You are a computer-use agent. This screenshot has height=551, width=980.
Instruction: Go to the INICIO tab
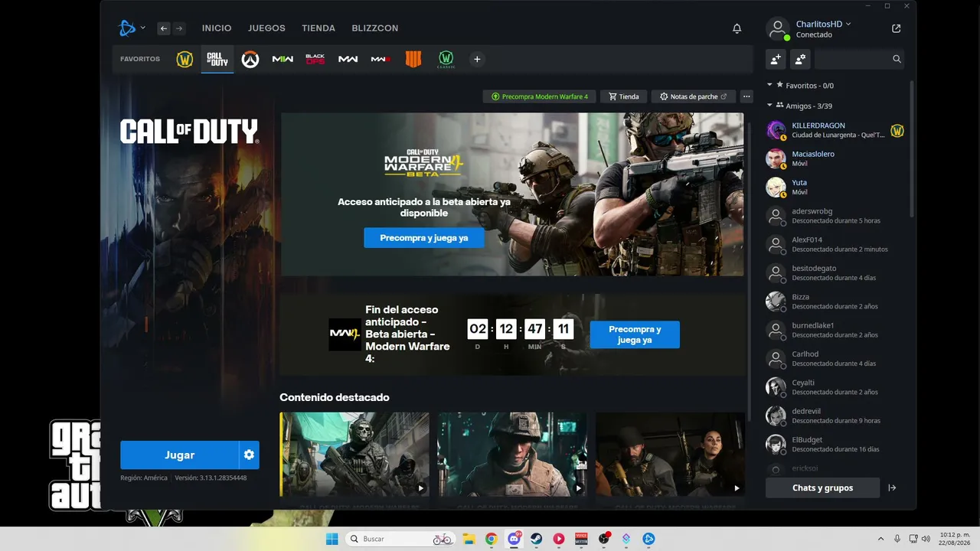point(217,28)
